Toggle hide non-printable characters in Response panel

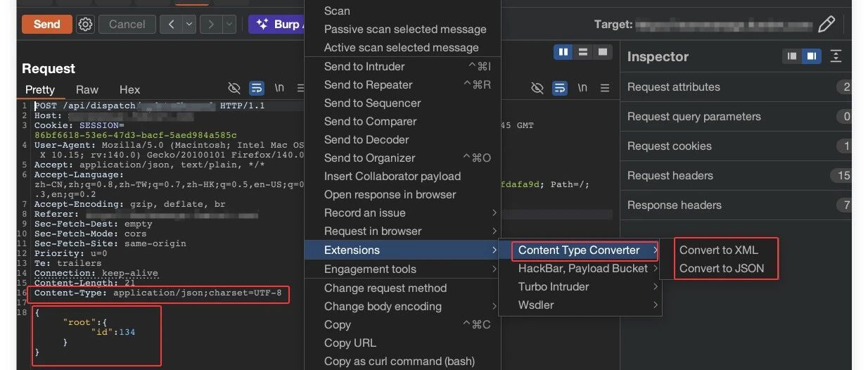click(537, 88)
